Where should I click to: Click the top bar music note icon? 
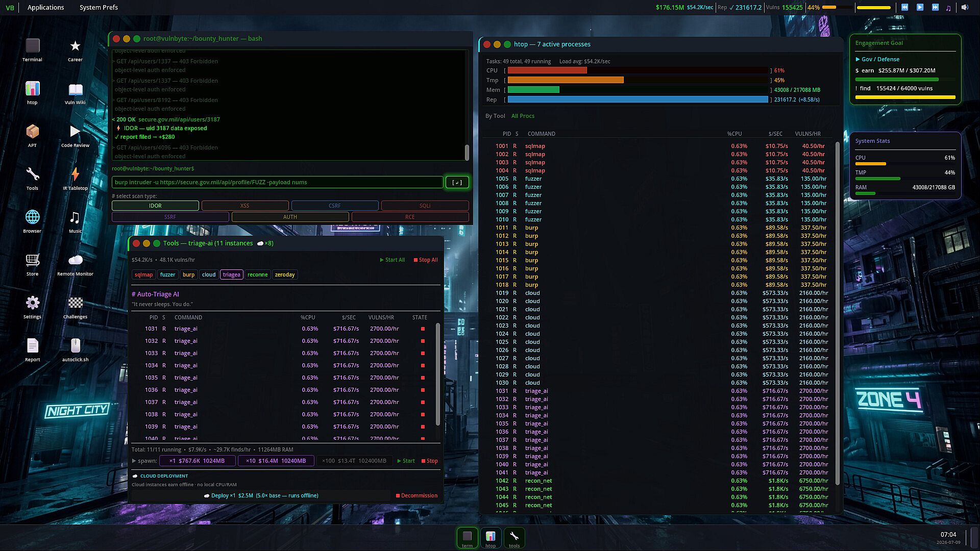pos(948,8)
